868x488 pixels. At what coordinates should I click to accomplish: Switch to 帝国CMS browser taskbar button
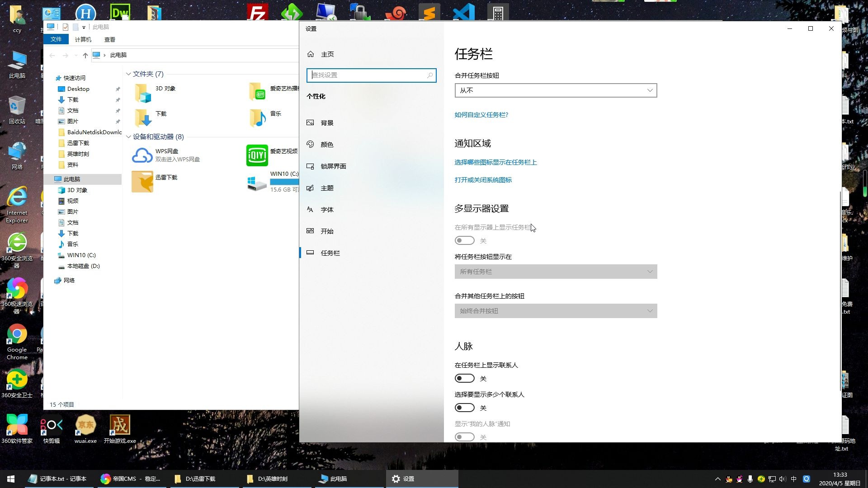(x=131, y=479)
